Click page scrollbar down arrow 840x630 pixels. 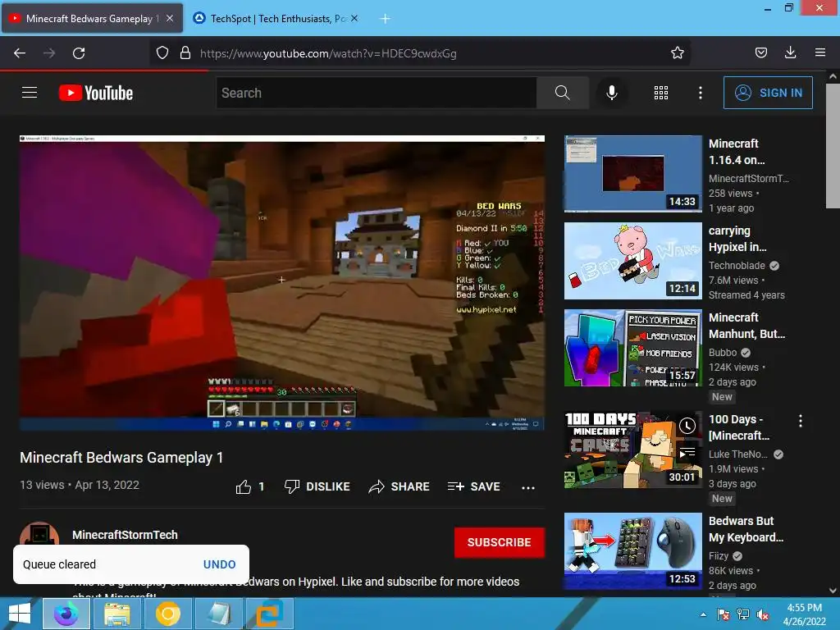point(833,591)
